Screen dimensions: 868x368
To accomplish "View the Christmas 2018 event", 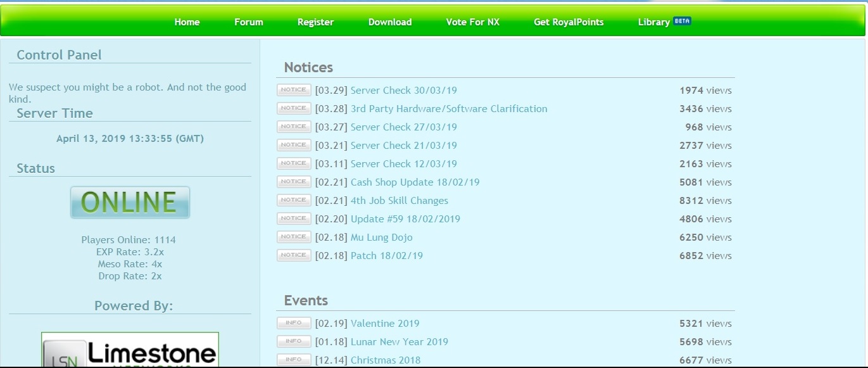I will (385, 360).
